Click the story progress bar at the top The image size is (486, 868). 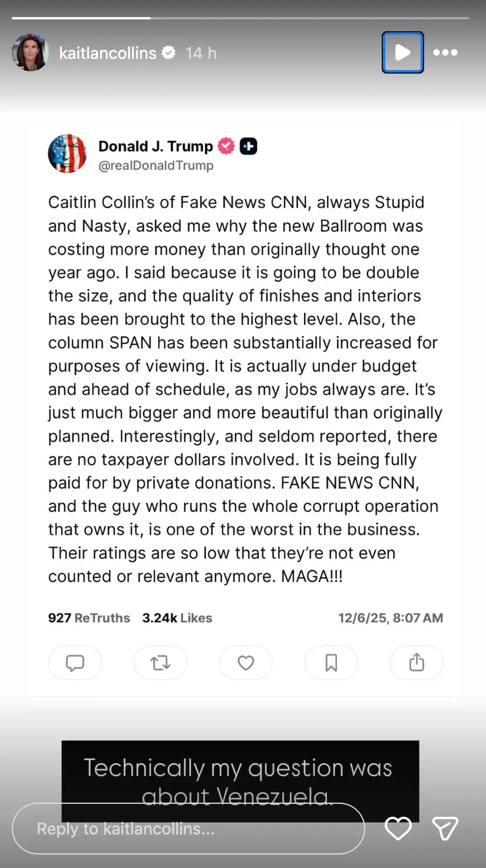pos(243,18)
